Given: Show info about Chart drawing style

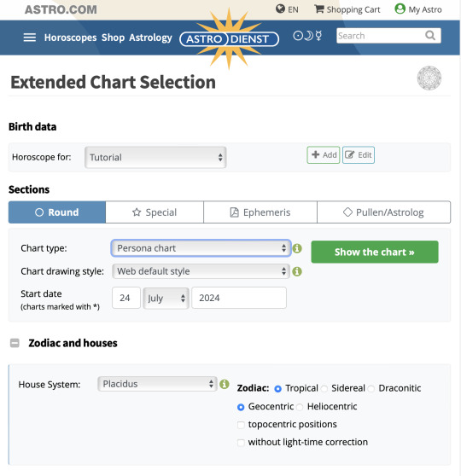Looking at the screenshot, I should click(x=297, y=271).
